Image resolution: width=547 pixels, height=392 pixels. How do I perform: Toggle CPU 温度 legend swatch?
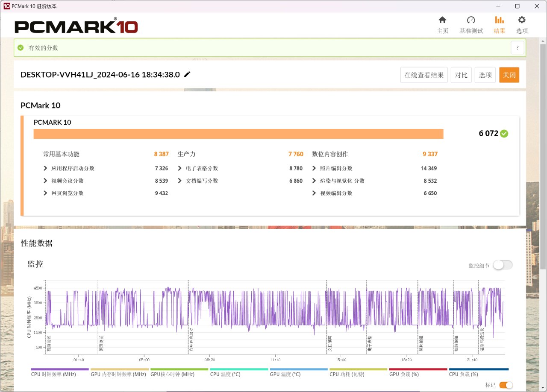click(x=239, y=369)
